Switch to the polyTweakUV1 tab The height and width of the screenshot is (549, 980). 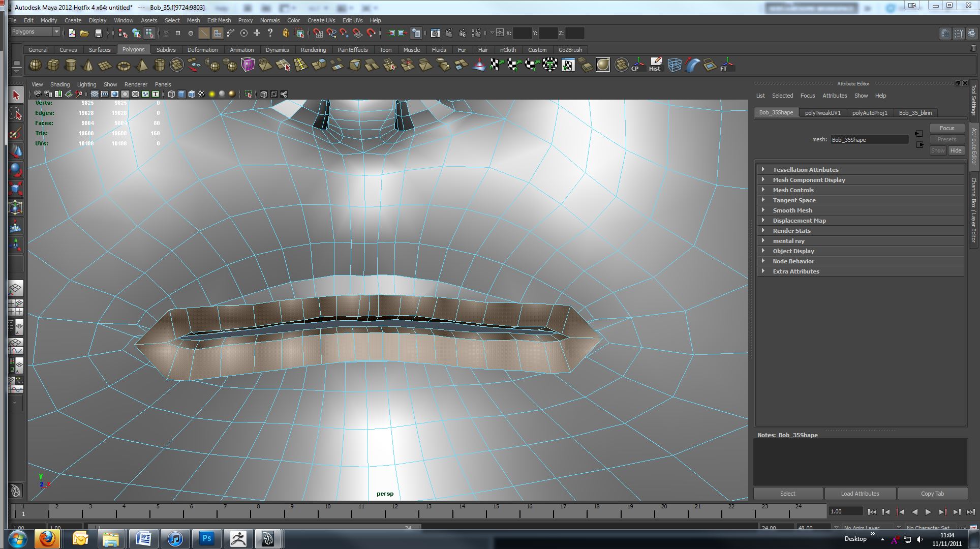(x=822, y=112)
